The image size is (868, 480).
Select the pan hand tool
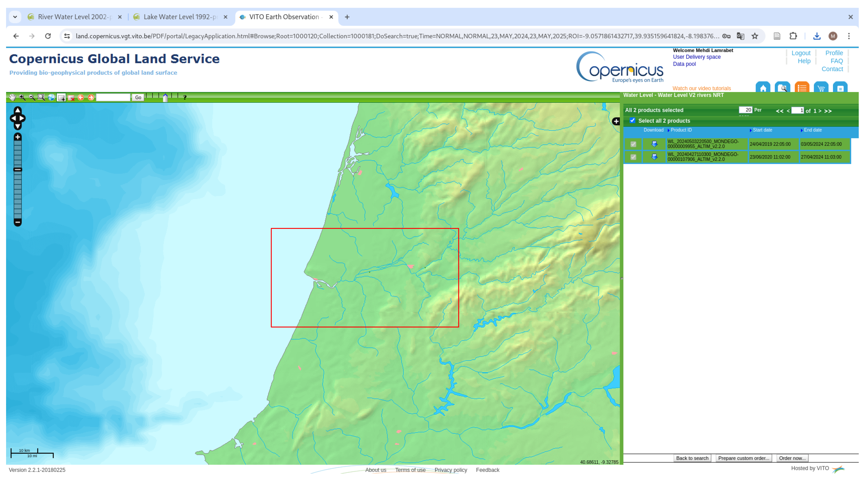coord(12,97)
